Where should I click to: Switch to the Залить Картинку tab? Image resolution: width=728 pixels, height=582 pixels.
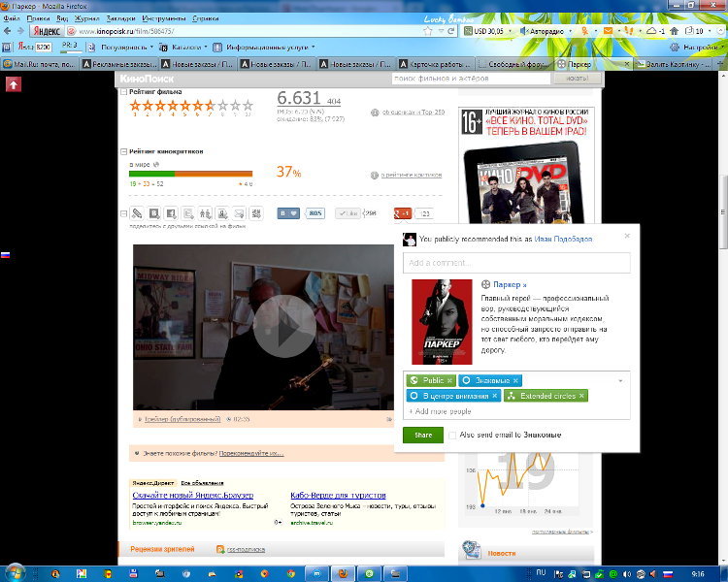(x=674, y=64)
